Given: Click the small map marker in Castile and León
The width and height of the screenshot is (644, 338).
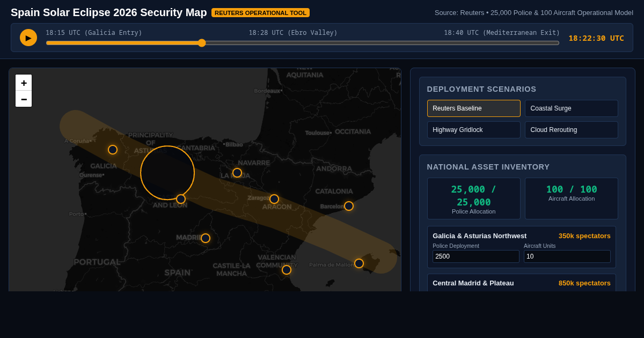Looking at the screenshot, I should [x=181, y=199].
